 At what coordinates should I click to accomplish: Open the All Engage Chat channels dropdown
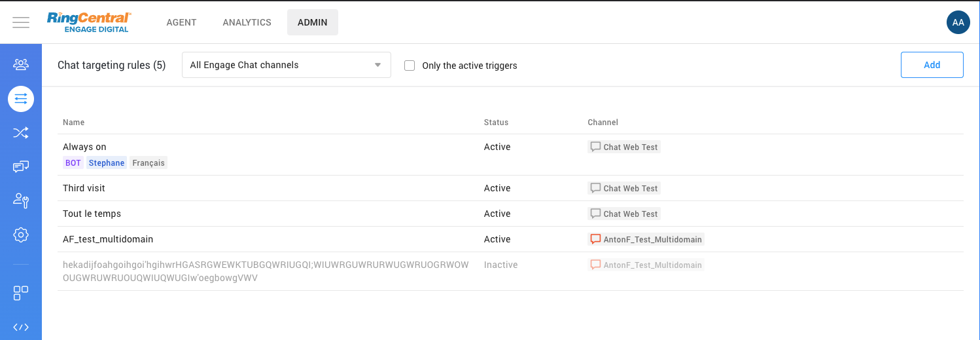287,65
